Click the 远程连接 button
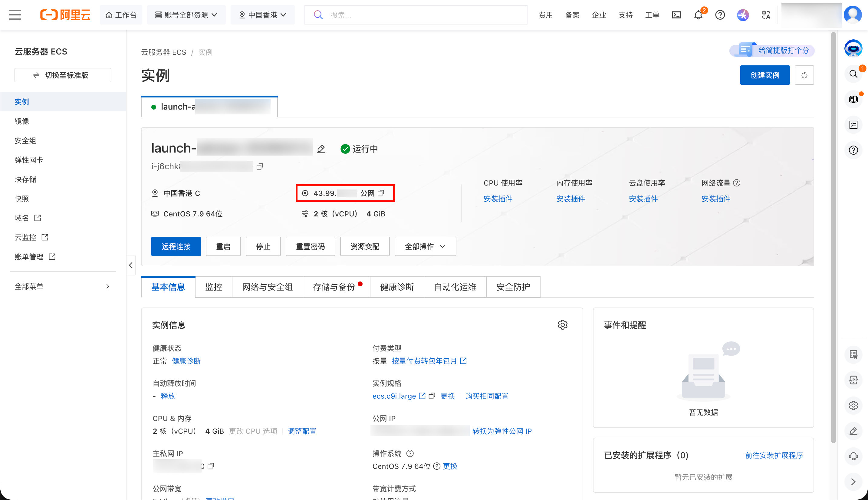This screenshot has height=500, width=868. click(176, 247)
